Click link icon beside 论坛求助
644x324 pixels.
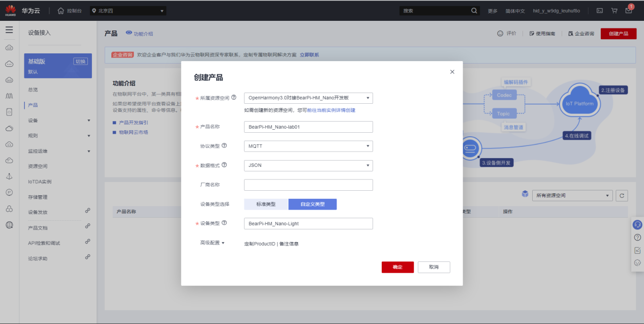pyautogui.click(x=87, y=257)
